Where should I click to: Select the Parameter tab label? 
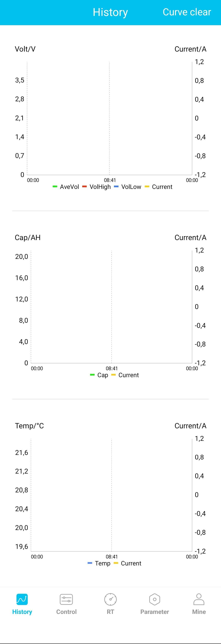[154, 612]
